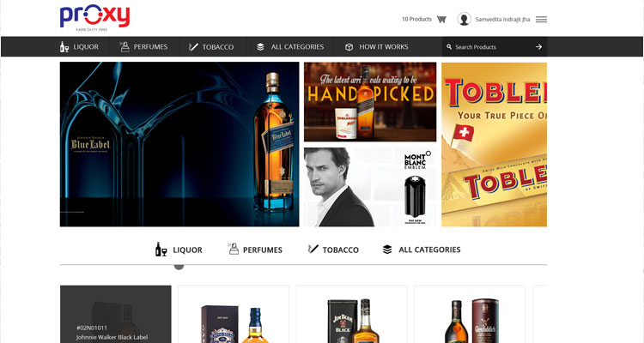The width and height of the screenshot is (644, 343).
Task: Click tobacco icon in lower category tabs
Action: click(x=313, y=249)
